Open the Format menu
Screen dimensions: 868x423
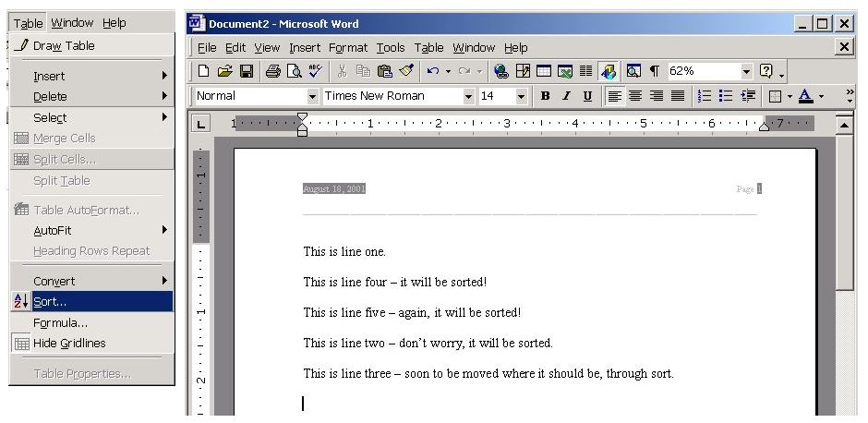pyautogui.click(x=347, y=47)
